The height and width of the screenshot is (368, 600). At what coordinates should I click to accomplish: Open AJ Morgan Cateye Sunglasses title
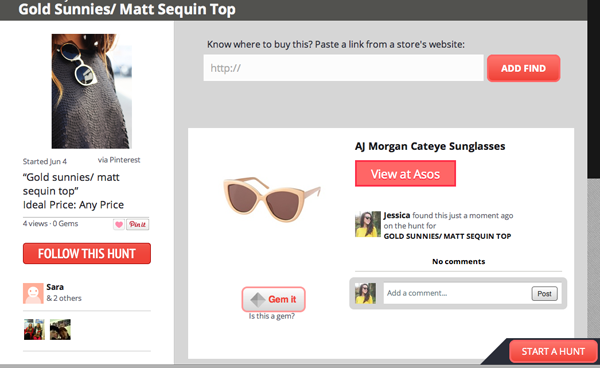tap(430, 146)
